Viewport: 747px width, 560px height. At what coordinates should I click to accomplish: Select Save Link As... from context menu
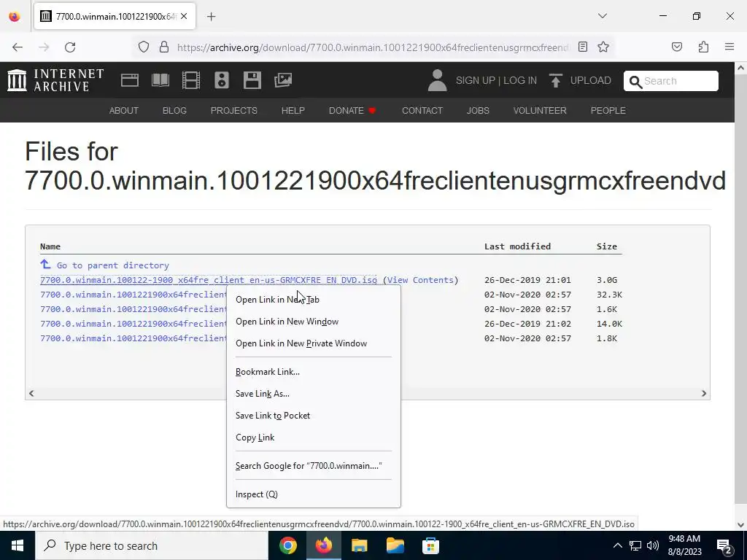click(x=314, y=394)
